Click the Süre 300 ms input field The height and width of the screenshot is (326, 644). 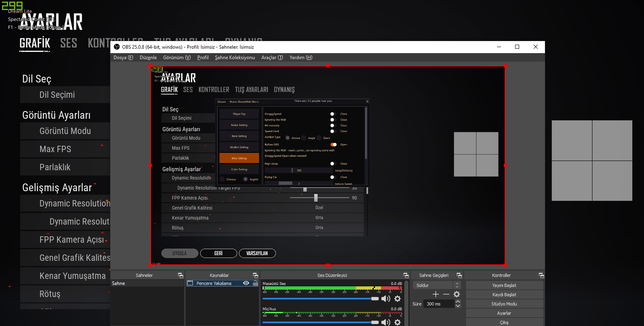439,304
